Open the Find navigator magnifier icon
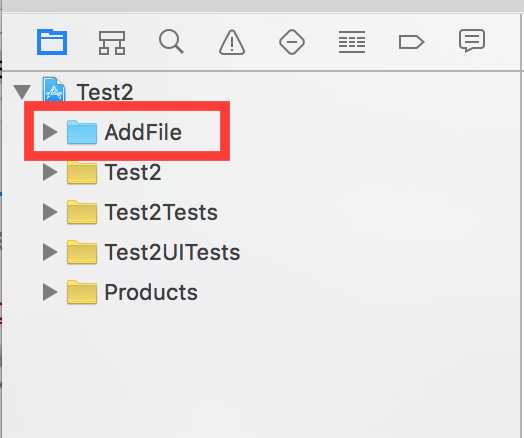Screen dimensions: 524x438 171,42
